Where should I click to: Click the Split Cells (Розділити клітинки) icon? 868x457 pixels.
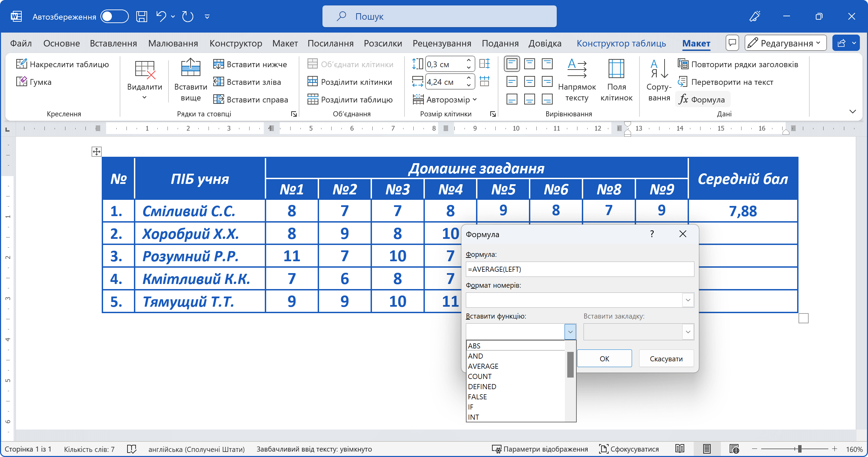312,81
